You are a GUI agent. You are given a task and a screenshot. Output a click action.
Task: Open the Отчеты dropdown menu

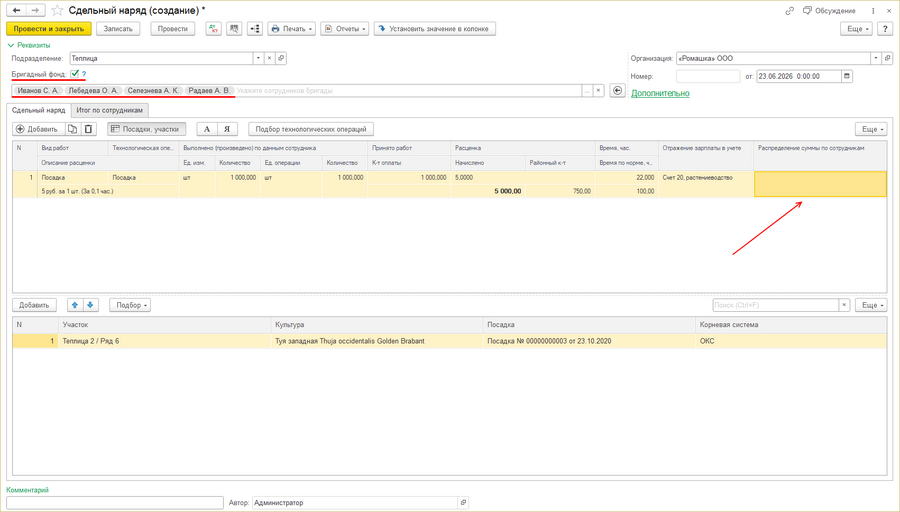click(x=344, y=29)
